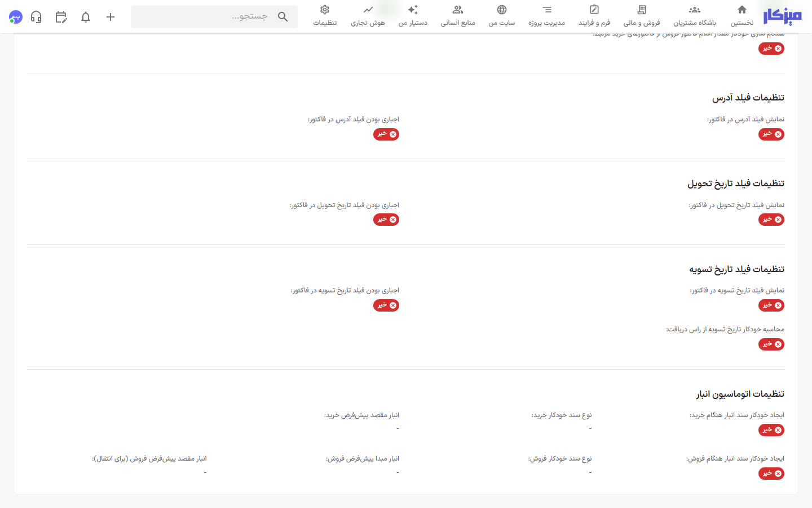
Task: Toggle ایجاد خودکار سند انبار هنگام فروش
Action: (x=771, y=474)
